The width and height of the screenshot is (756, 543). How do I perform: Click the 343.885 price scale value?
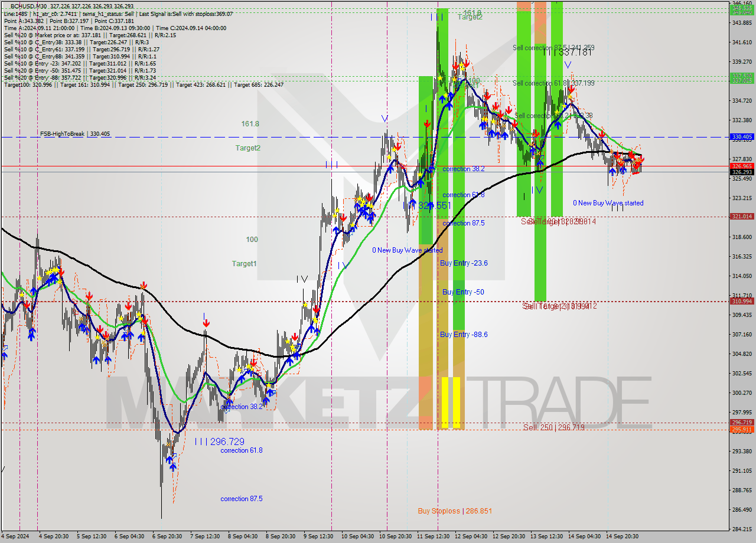[x=742, y=22]
